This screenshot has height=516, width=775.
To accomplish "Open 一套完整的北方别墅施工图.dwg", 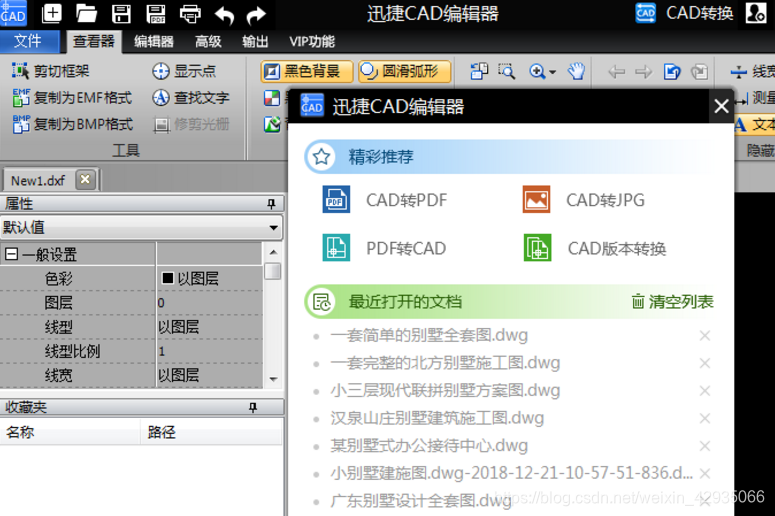I will coord(445,363).
